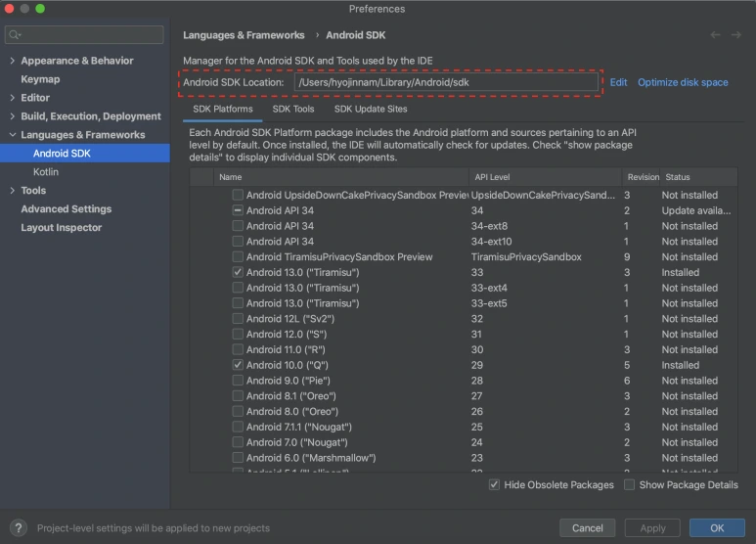This screenshot has height=544, width=756.
Task: Uncheck the Android 10.0 ("Q") checkbox
Action: point(238,365)
